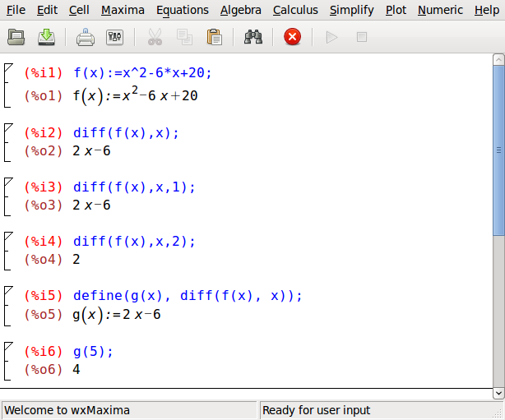Viewport: 505px width, 420px height.
Task: Open the Numeric menu
Action: pos(440,10)
